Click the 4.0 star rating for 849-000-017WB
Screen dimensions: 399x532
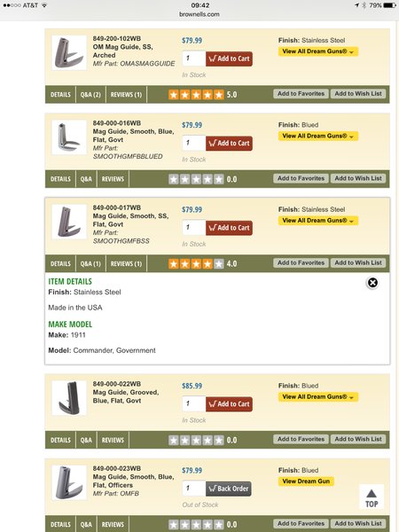click(196, 263)
